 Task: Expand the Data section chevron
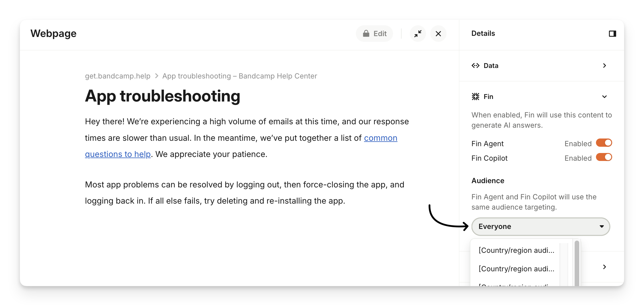point(604,66)
